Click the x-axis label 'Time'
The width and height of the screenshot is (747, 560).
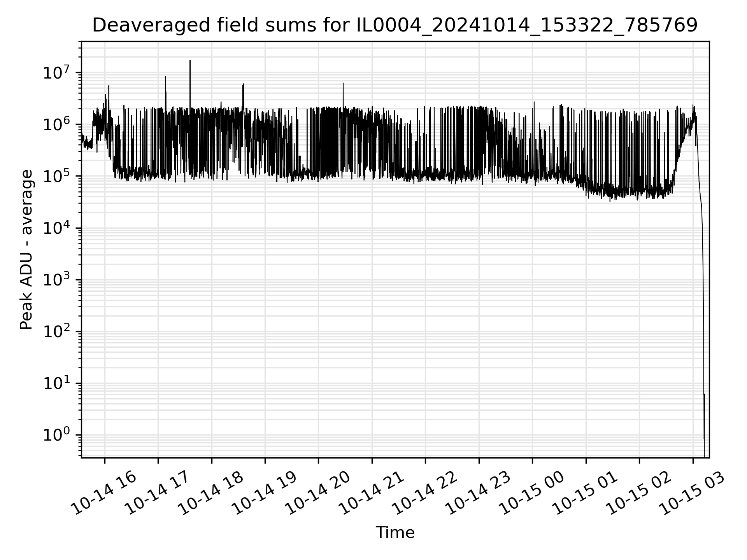click(x=395, y=532)
